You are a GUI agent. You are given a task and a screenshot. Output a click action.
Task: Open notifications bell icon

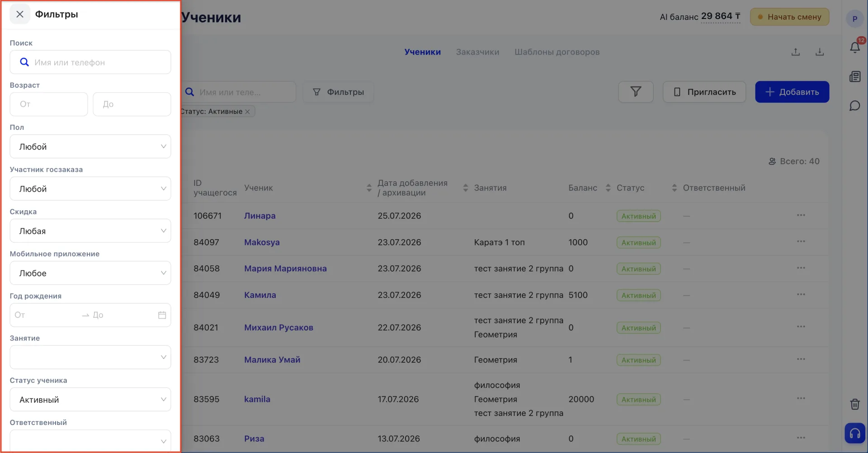point(855,47)
